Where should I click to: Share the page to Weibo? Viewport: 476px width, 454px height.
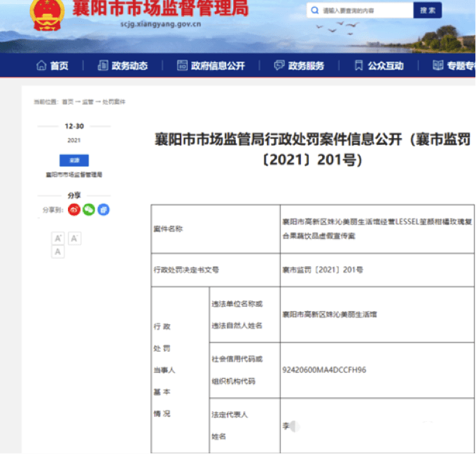click(74, 209)
